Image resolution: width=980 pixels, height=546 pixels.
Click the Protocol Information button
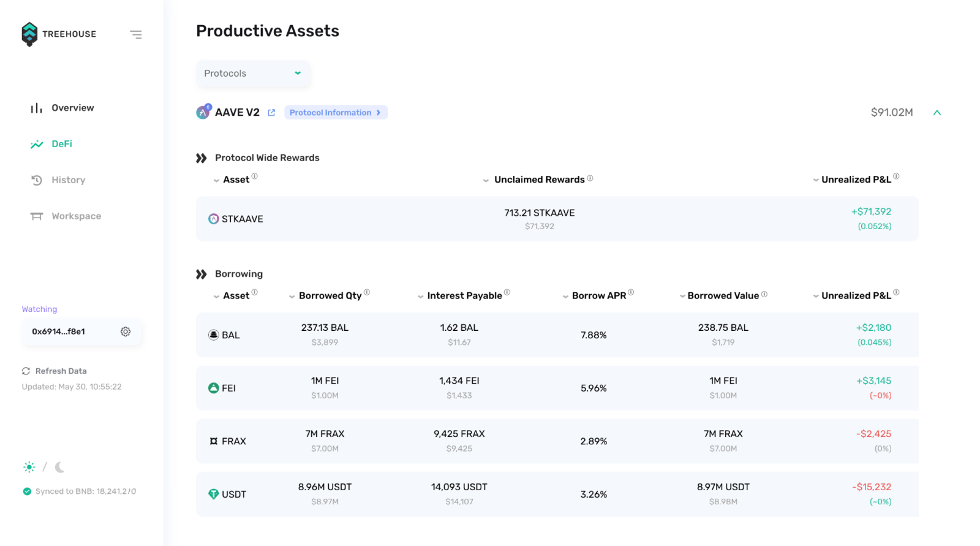pyautogui.click(x=335, y=113)
